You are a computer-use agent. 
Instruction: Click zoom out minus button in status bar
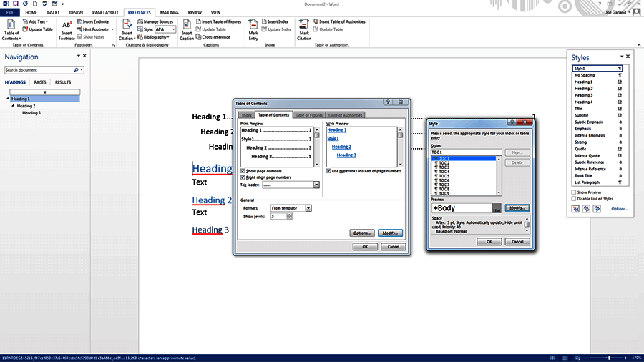pos(587,358)
